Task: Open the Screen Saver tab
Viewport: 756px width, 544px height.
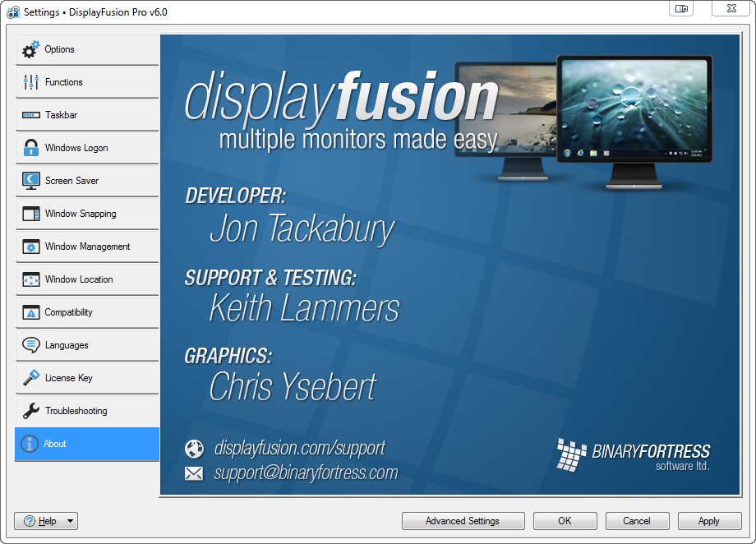Action: [87, 181]
